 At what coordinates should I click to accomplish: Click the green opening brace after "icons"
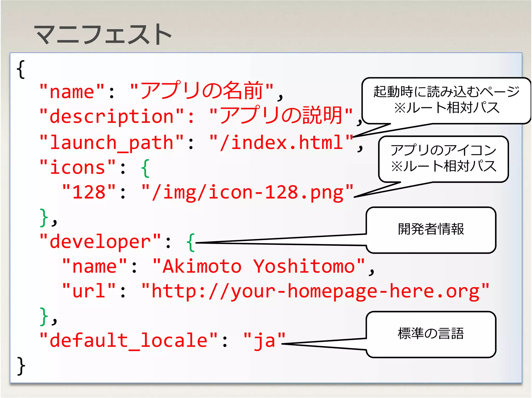[145, 168]
